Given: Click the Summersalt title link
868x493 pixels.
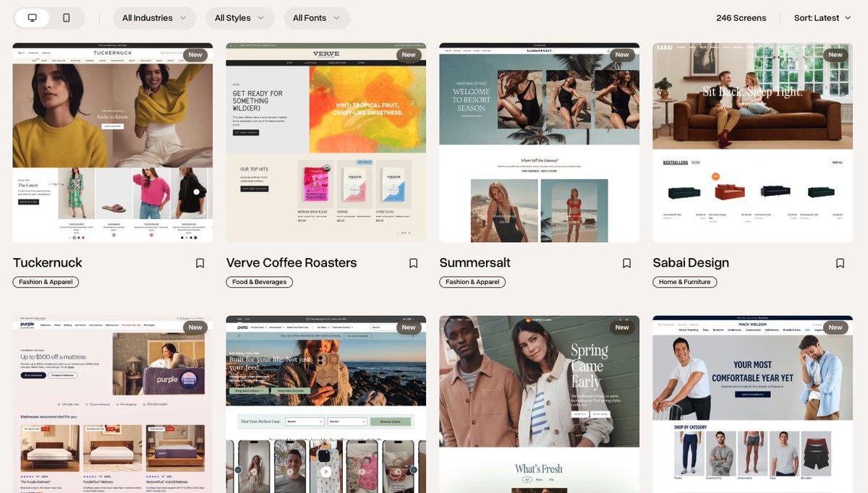Looking at the screenshot, I should coord(475,262).
